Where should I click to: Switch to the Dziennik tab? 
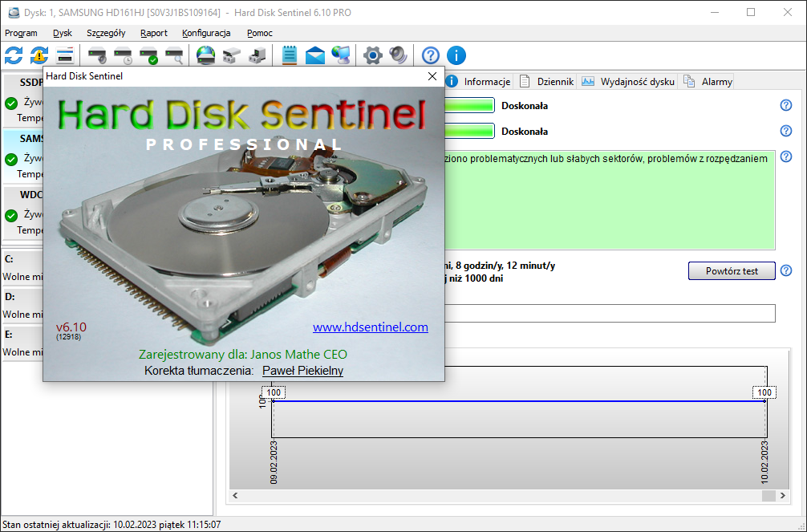(546, 81)
